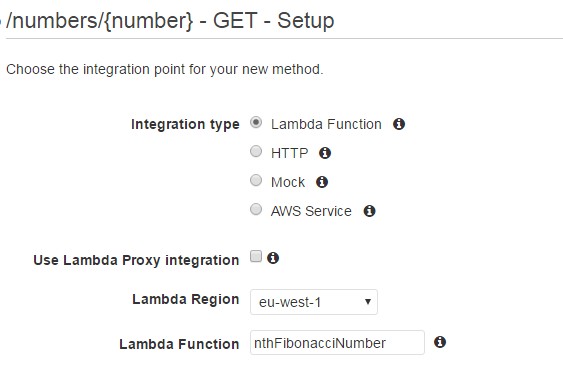The image size is (563, 384).
Task: Open info icon beside Lambda Function radio option
Action: pyautogui.click(x=399, y=124)
